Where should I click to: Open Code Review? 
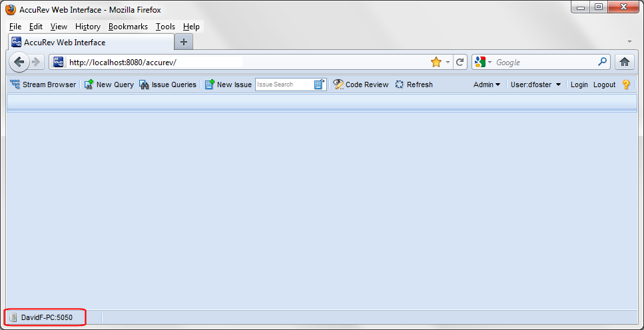(x=361, y=84)
